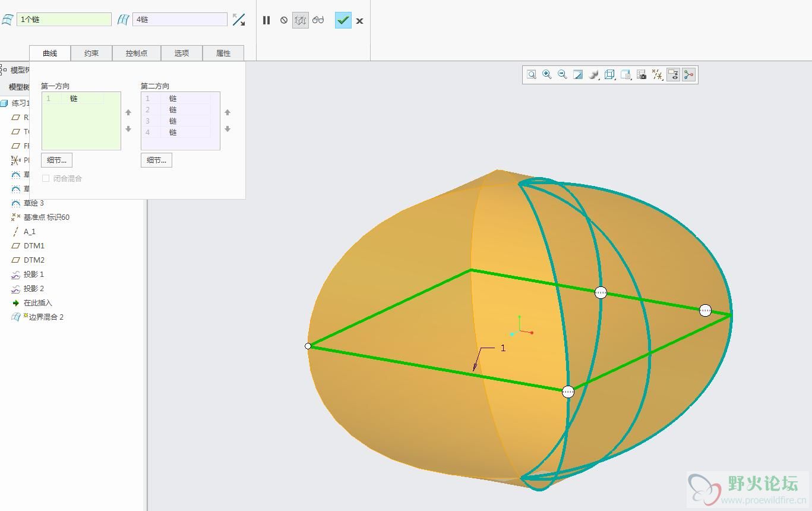Click the bottom-middle constraint circle on the blend
This screenshot has height=511, width=812.
click(x=568, y=392)
